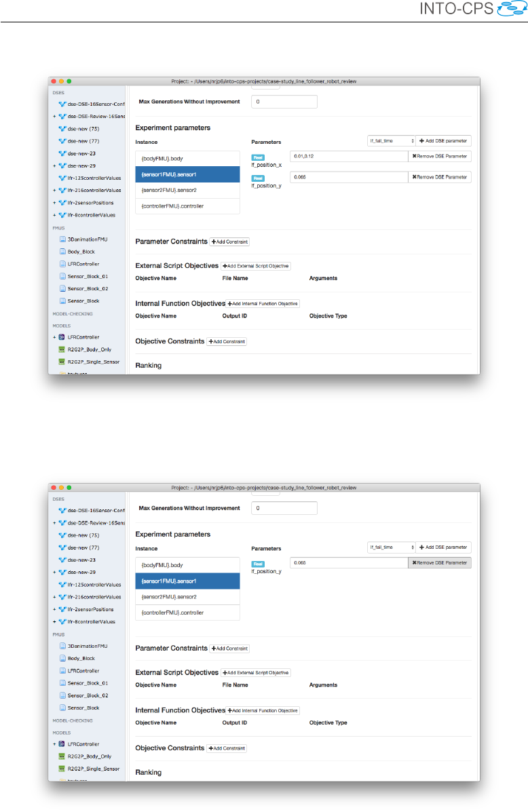
Task: Click the lf_position_x value input field
Action: coord(348,157)
